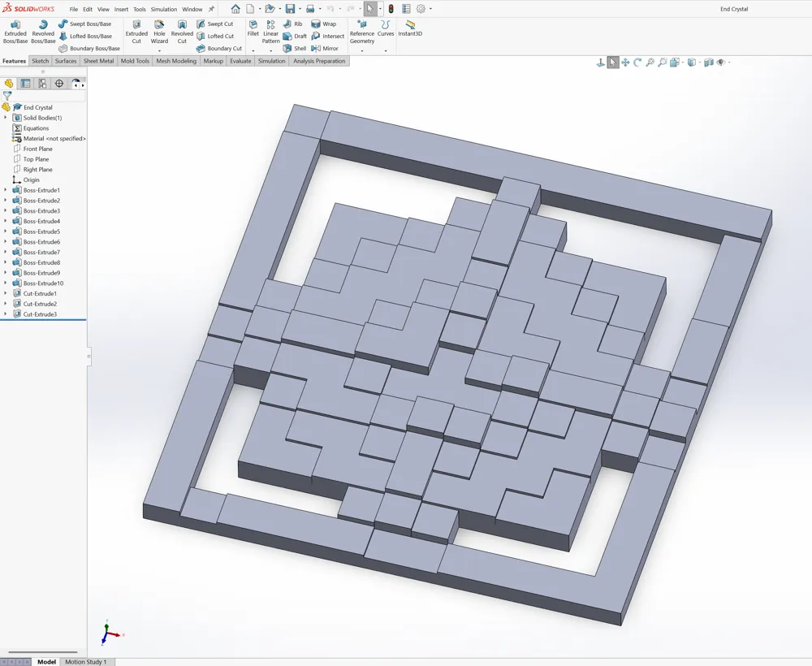Expand the Boss-Extrude1 feature
This screenshot has width=812, height=666.
coord(6,190)
